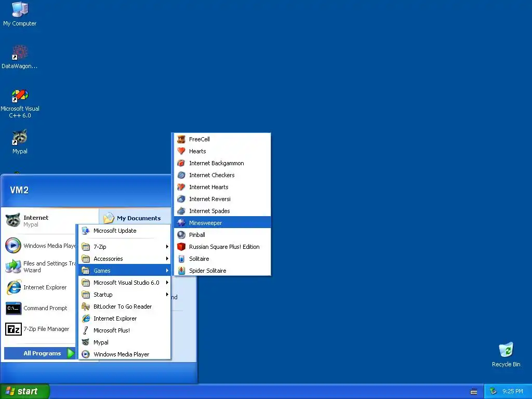Click the tray icon beside the clock
This screenshot has width=532, height=399.
494,391
